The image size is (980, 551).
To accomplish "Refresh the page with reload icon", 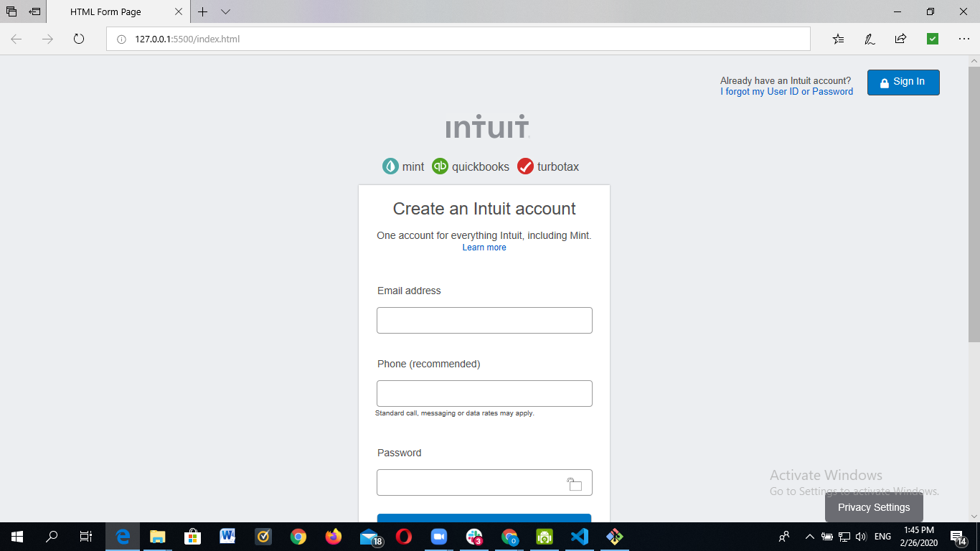I will pos(79,39).
